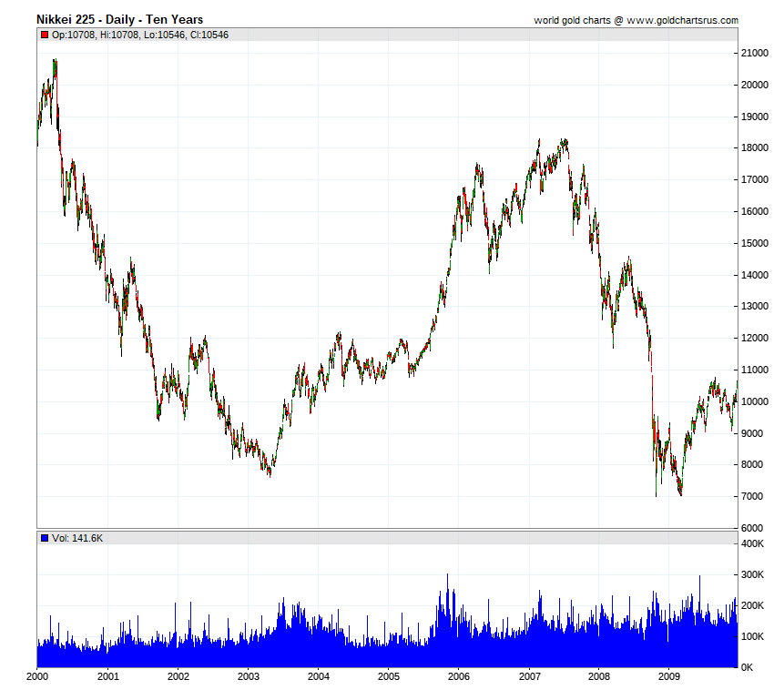Click the 14000 price axis label

click(755, 275)
